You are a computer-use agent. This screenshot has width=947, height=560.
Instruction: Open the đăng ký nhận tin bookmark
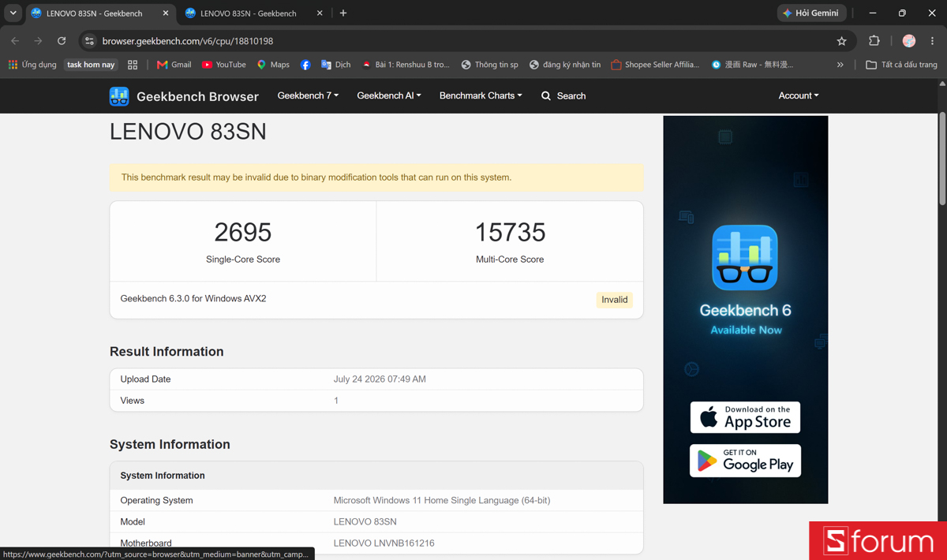(x=564, y=65)
